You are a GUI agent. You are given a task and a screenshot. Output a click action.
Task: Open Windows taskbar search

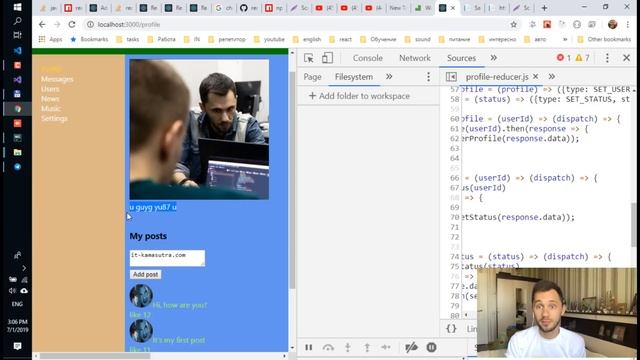click(17, 21)
